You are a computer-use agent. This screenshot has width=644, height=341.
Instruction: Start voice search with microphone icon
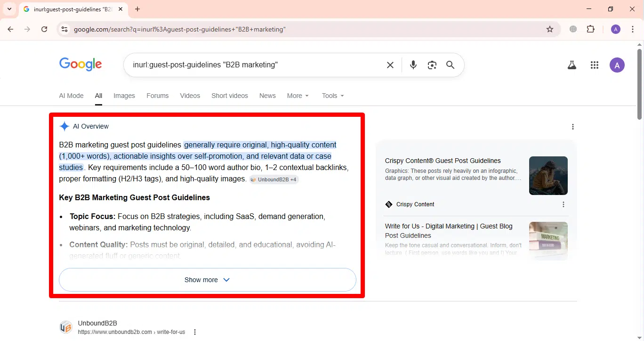(413, 65)
